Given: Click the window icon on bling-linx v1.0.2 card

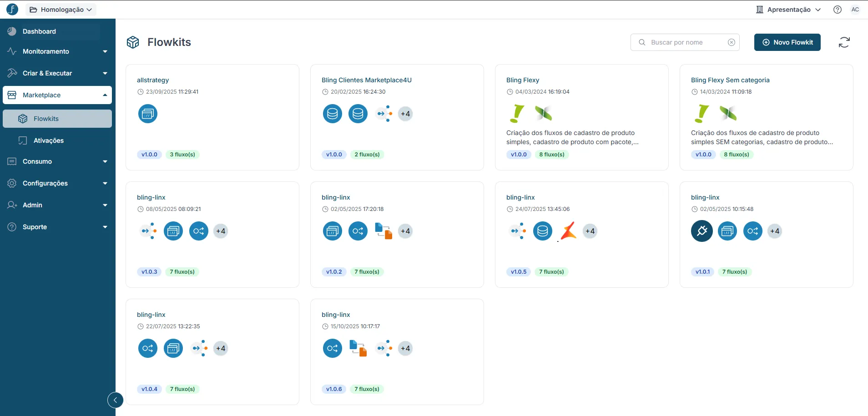Looking at the screenshot, I should (333, 231).
